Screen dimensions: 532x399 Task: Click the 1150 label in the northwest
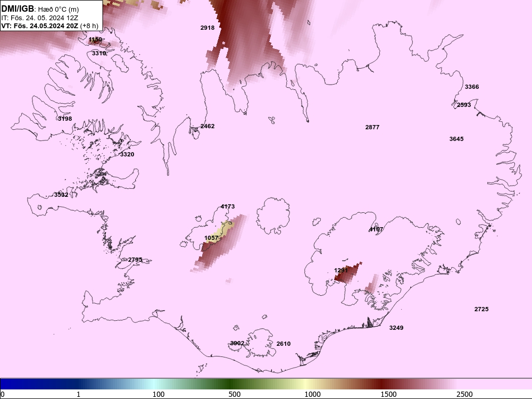[x=95, y=40]
